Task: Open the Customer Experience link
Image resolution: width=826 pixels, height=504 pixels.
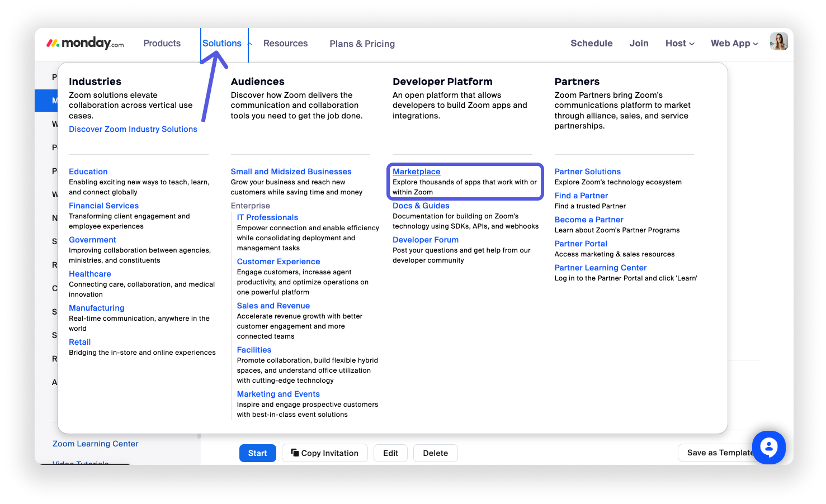Action: (x=279, y=261)
